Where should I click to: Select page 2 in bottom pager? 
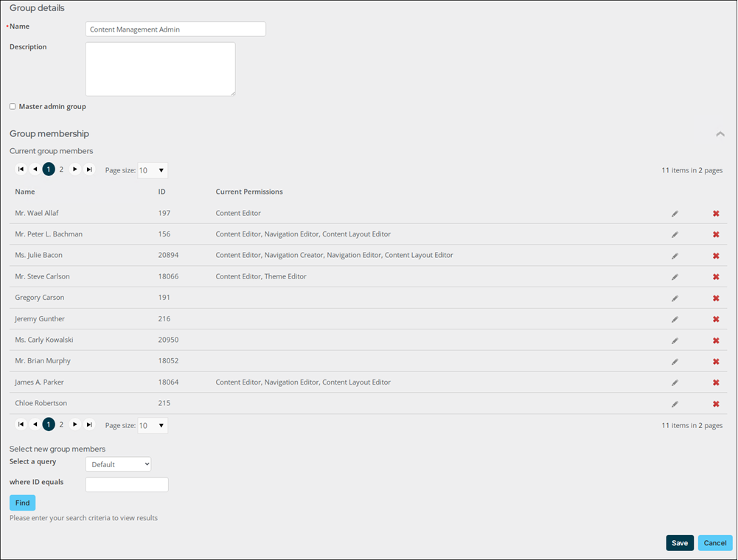click(x=61, y=424)
